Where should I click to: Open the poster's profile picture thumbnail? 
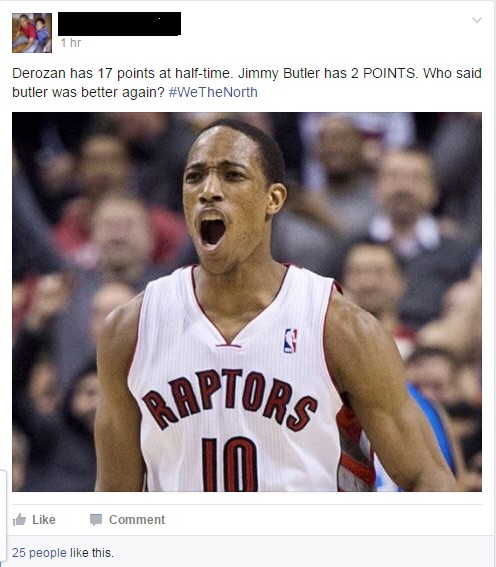(32, 33)
